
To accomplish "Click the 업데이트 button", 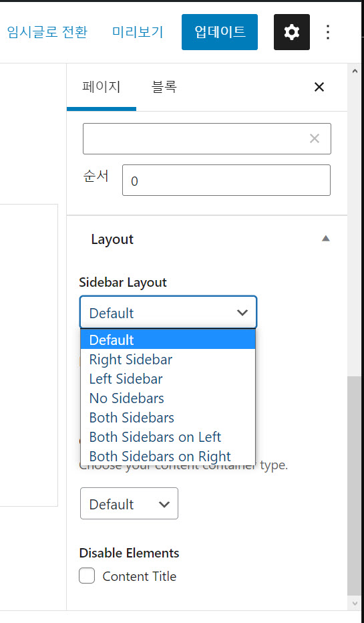I will [x=220, y=32].
